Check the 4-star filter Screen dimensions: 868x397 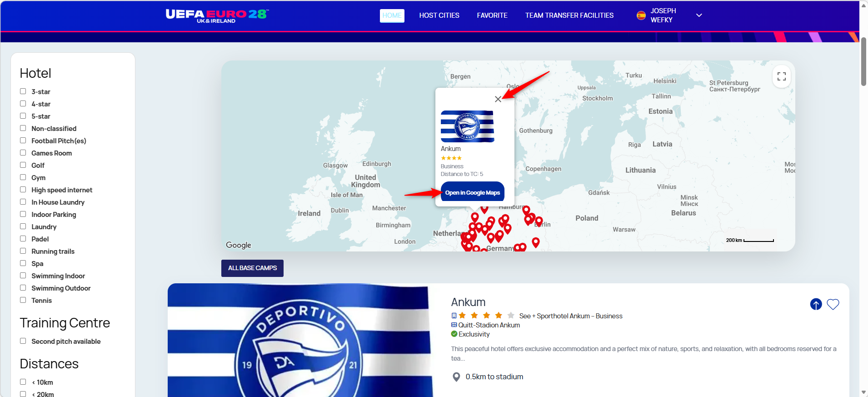(x=23, y=104)
